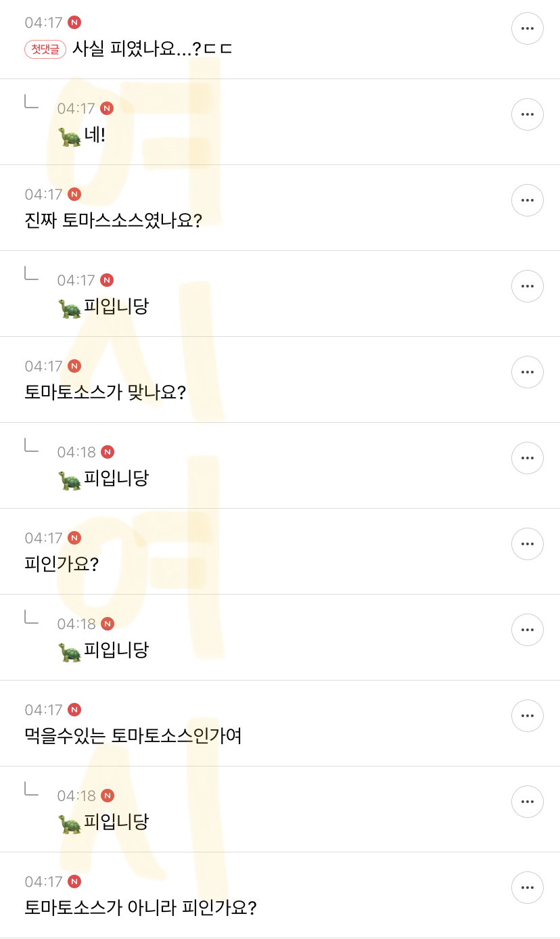Open the three-dot menu on "네!" reply
Viewport: 560px width, 939px height.
tap(528, 114)
